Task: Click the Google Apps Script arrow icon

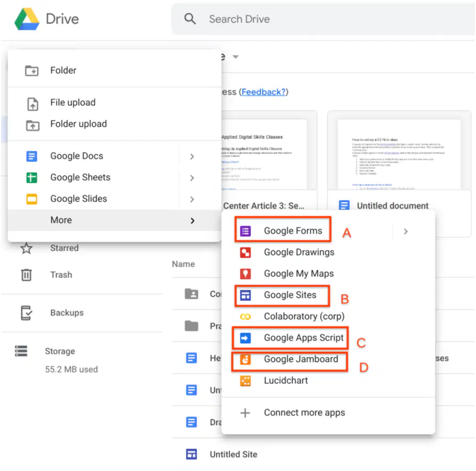Action: point(245,338)
